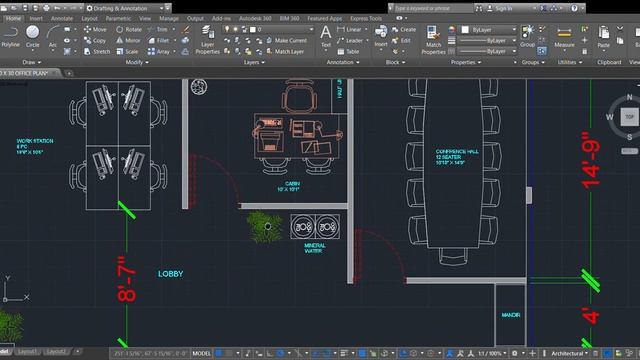
Task: Select the Array tool
Action: coord(159,51)
